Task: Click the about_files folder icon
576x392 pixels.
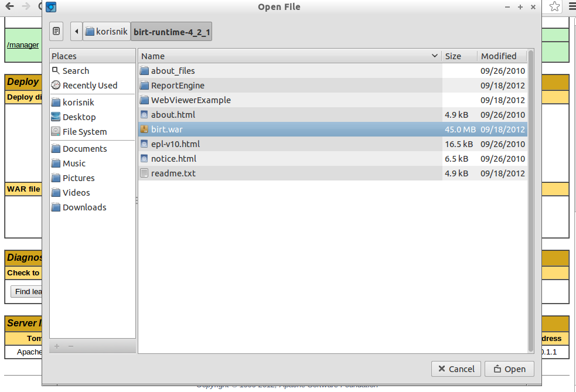Action: click(144, 70)
